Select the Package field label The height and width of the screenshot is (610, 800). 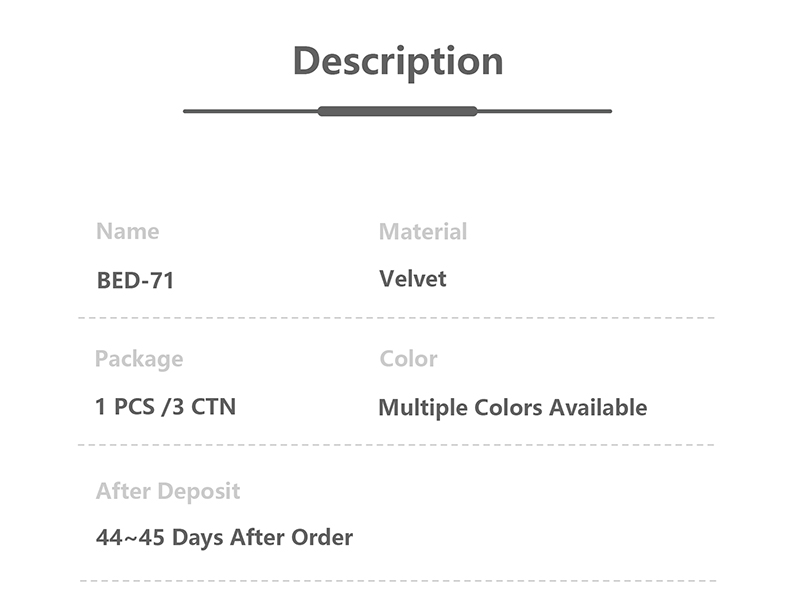[139, 359]
